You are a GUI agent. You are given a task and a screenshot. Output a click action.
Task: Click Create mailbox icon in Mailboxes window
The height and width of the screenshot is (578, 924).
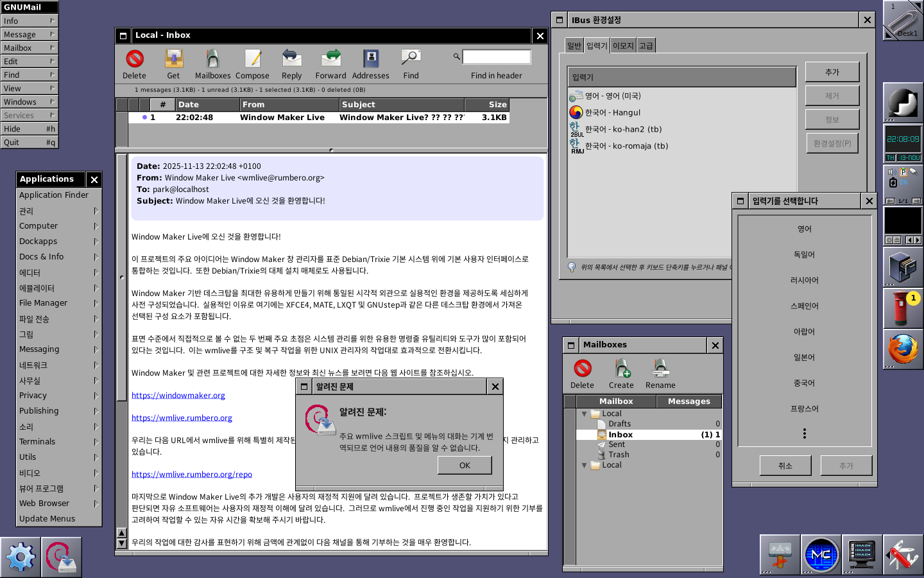coord(621,369)
